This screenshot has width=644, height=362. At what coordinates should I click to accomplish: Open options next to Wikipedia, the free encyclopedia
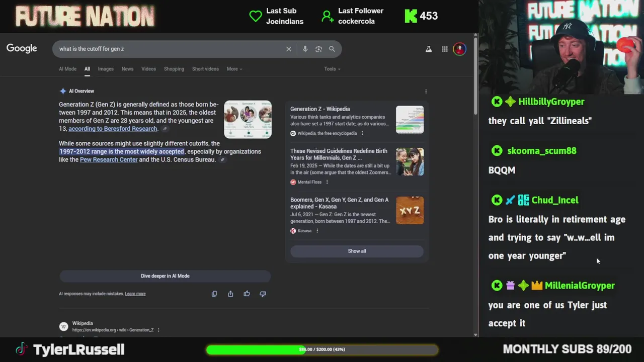[x=362, y=133]
